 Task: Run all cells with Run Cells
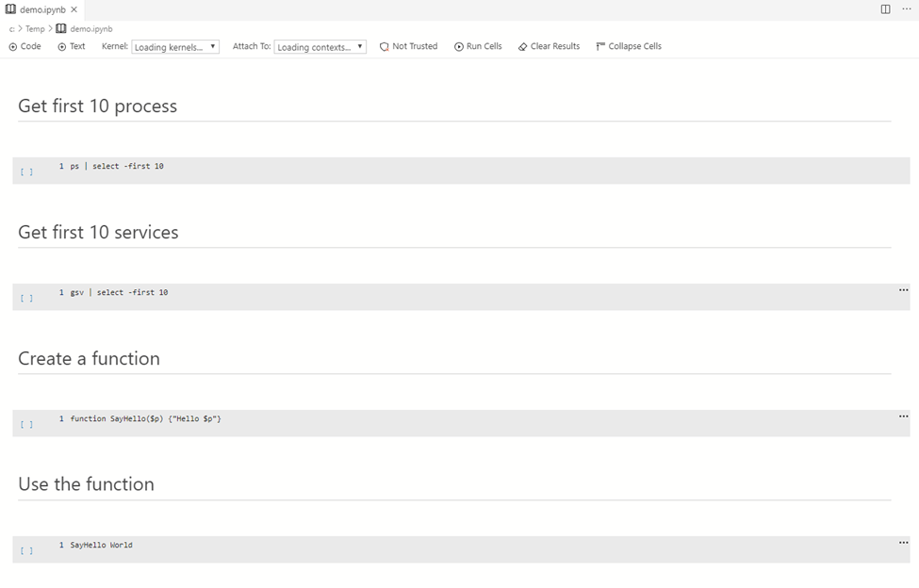point(478,46)
